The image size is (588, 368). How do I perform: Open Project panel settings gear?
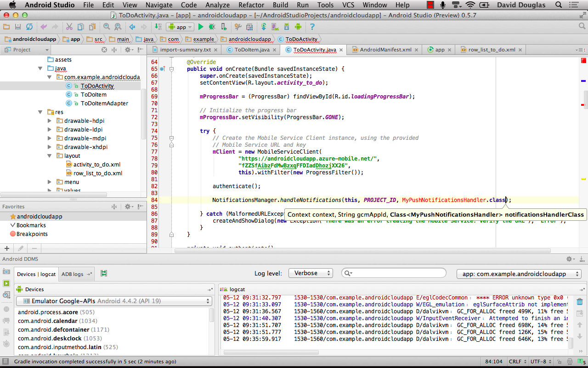coord(129,50)
